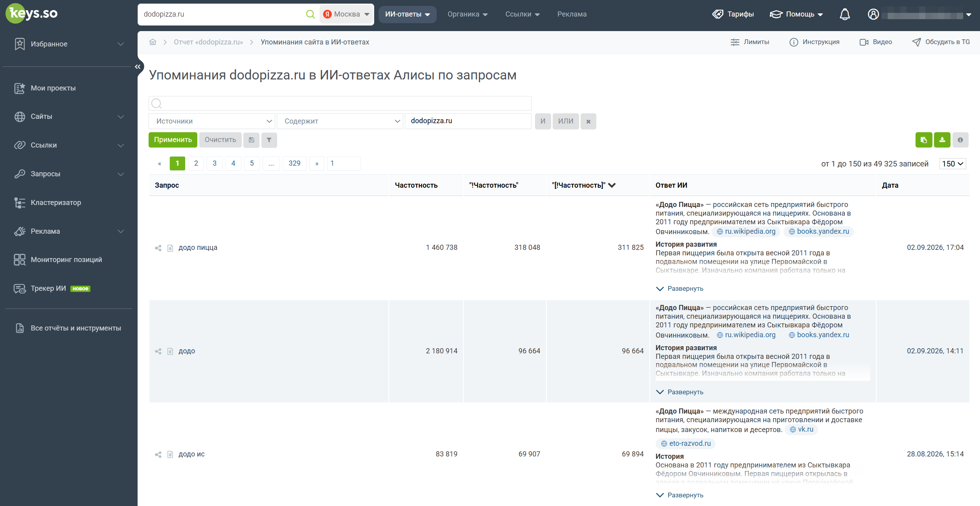Click the И condition button
Screen dimensions: 980x506
pyautogui.click(x=543, y=121)
